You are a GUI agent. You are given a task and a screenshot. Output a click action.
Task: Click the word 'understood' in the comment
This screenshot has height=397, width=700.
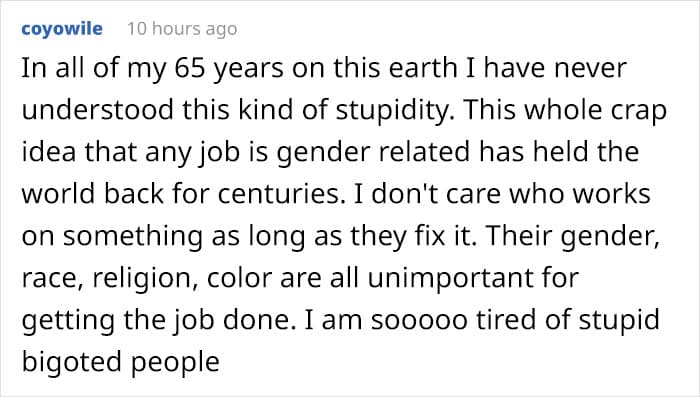pyautogui.click(x=97, y=110)
